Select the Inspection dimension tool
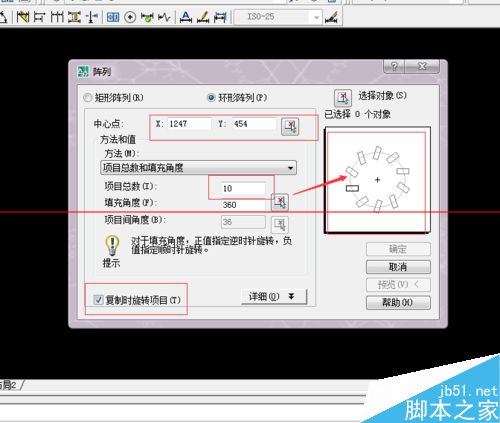This screenshot has height=423, width=500. (x=147, y=17)
